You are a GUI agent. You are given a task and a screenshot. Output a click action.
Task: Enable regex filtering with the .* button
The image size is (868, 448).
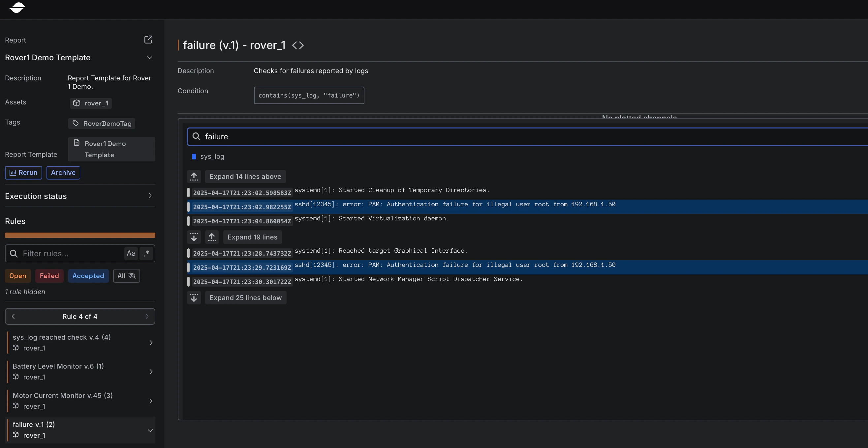coord(146,253)
